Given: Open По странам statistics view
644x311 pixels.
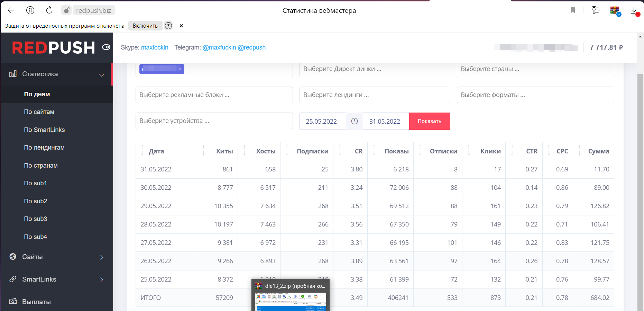Looking at the screenshot, I should click(41, 166).
